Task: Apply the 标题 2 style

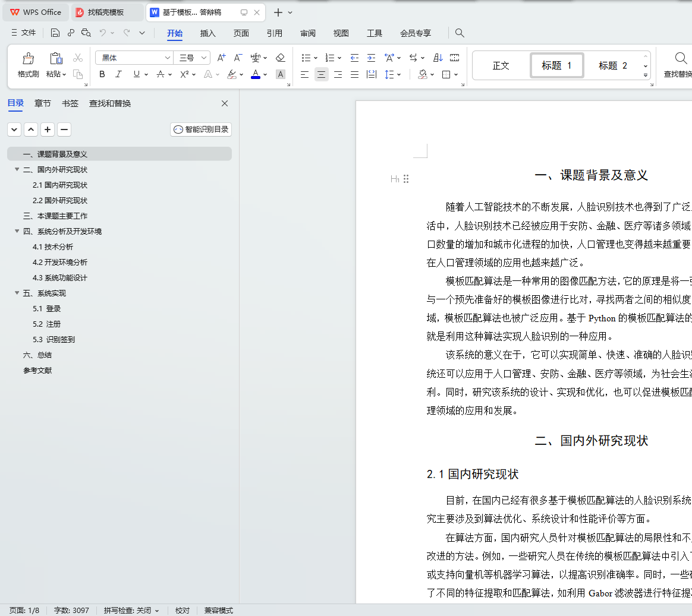Action: click(612, 65)
